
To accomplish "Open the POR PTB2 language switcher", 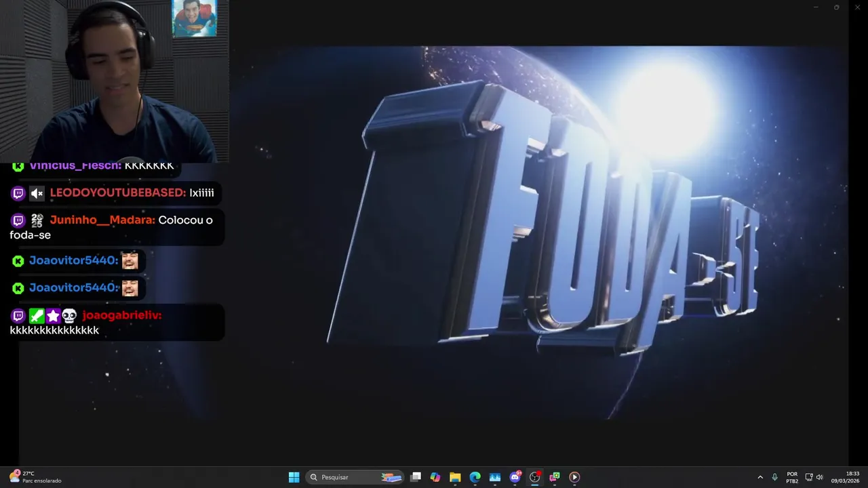I will click(x=792, y=477).
